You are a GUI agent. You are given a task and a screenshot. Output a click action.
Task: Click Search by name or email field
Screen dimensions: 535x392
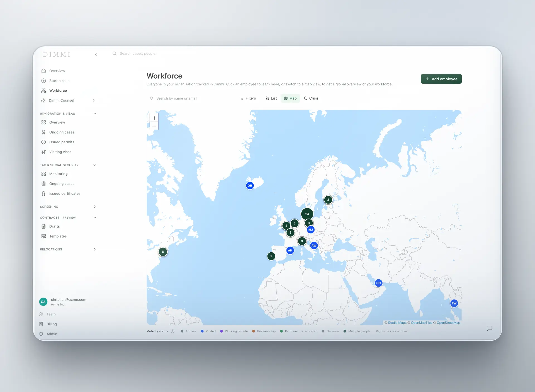tap(191, 98)
